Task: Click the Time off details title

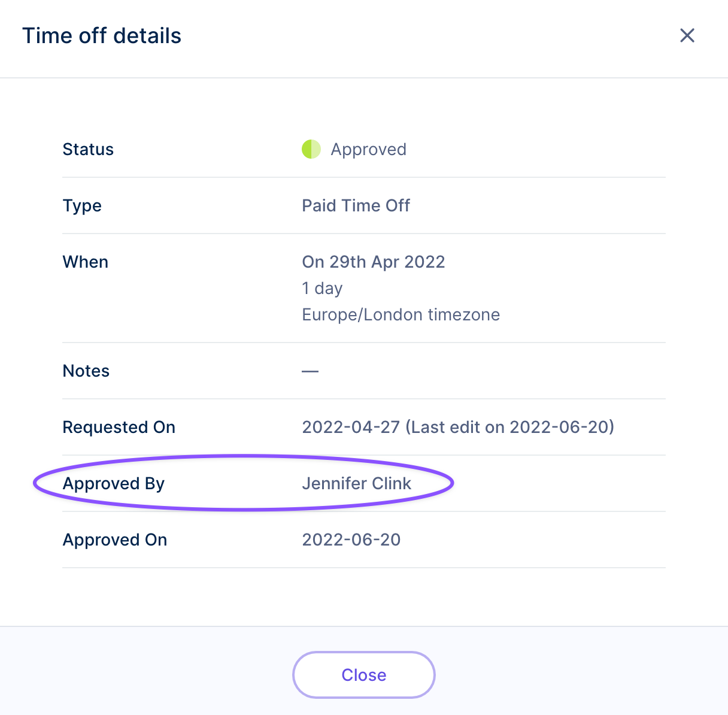Action: 102,35
